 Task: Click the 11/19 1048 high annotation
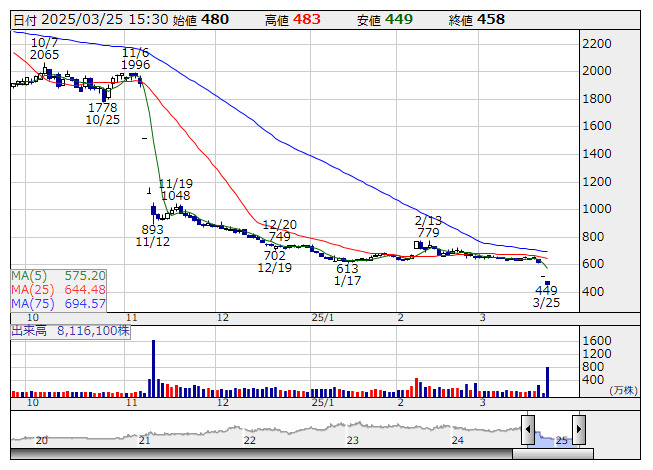[175, 189]
